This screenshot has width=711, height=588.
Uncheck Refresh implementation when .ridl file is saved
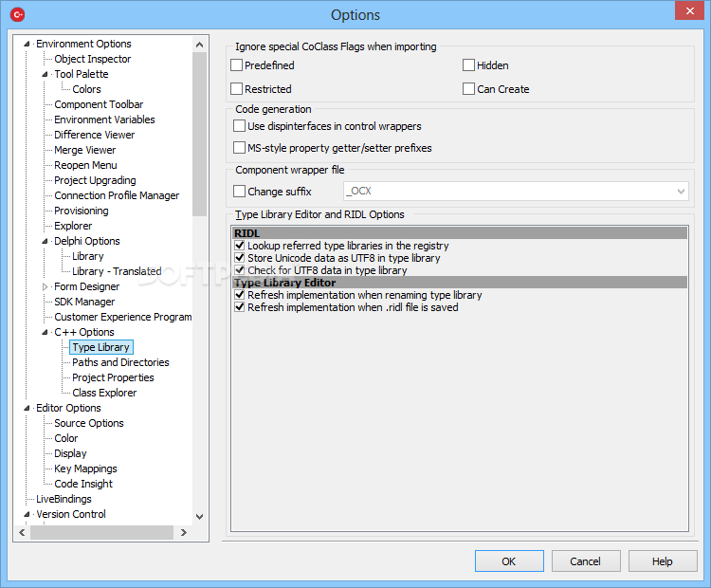tap(240, 307)
